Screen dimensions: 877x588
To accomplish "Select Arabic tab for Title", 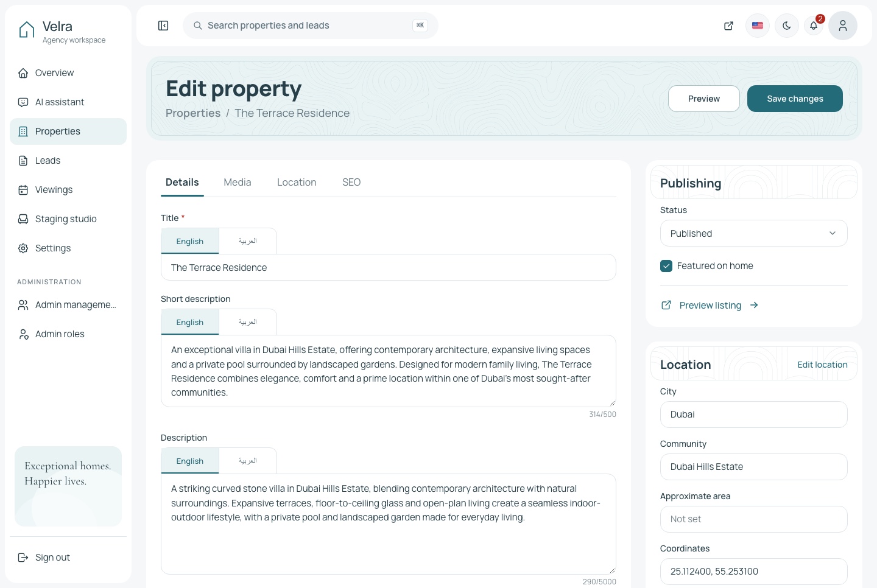I will [248, 241].
